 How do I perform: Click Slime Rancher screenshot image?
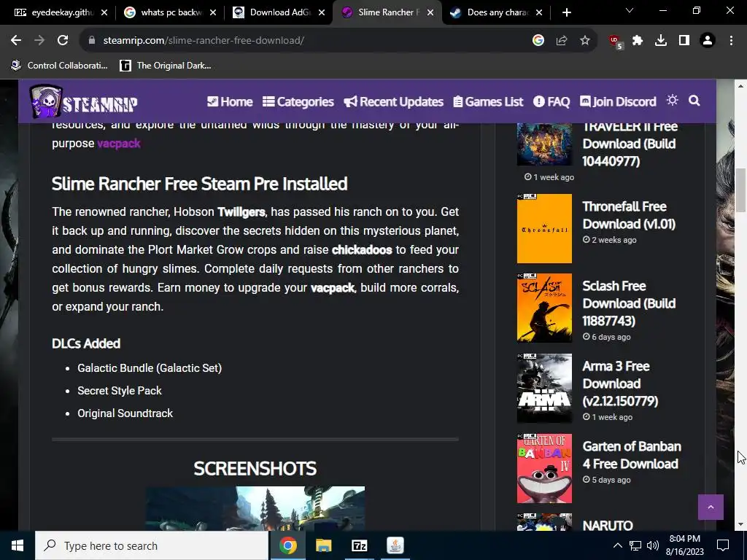tap(255, 508)
